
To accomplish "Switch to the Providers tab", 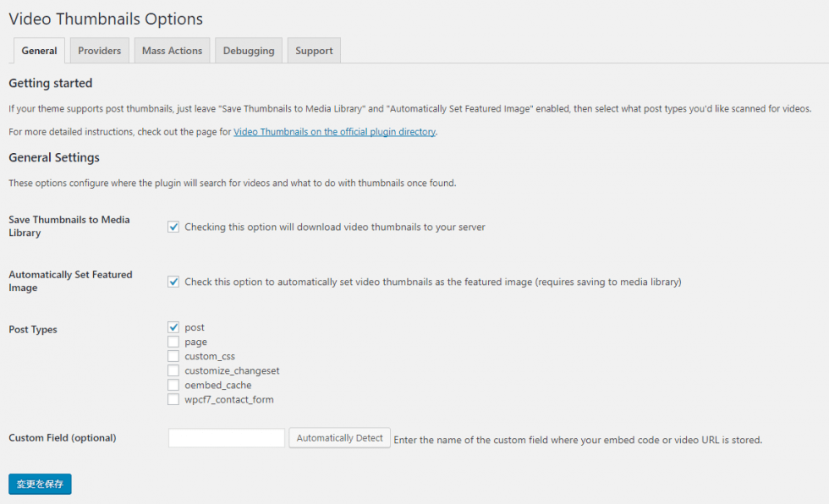I will 99,51.
